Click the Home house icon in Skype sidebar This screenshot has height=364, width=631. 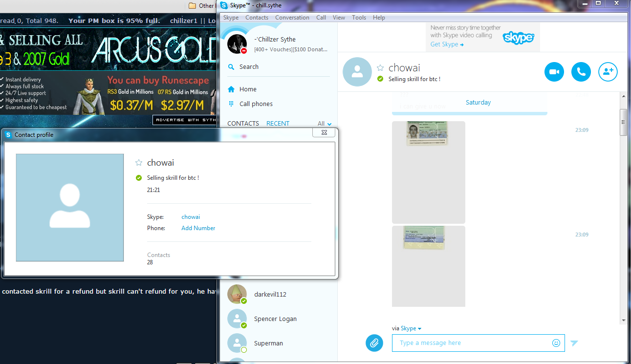tap(231, 89)
